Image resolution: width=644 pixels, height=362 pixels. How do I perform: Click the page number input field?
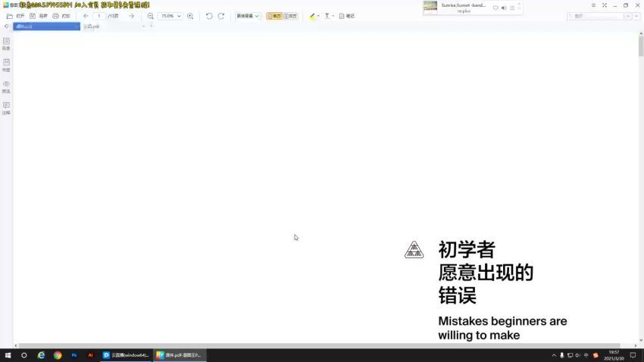point(99,16)
